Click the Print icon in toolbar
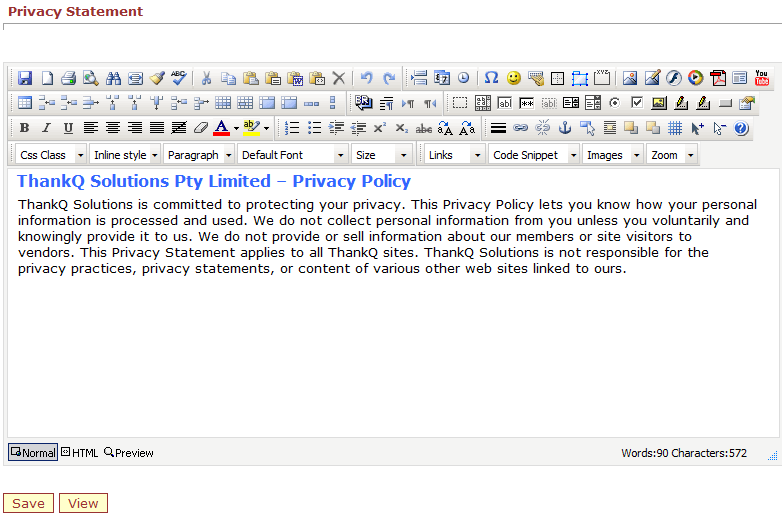The height and width of the screenshot is (520, 782). [69, 78]
